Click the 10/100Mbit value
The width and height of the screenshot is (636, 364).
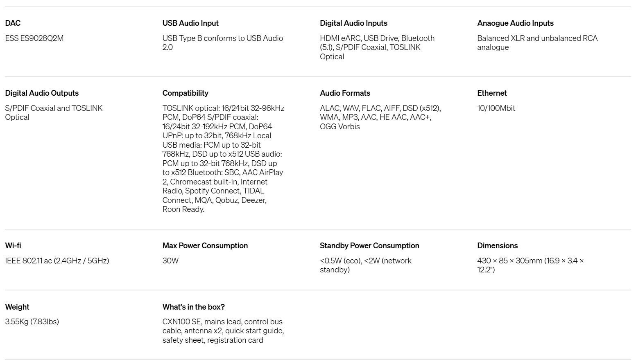click(x=496, y=108)
